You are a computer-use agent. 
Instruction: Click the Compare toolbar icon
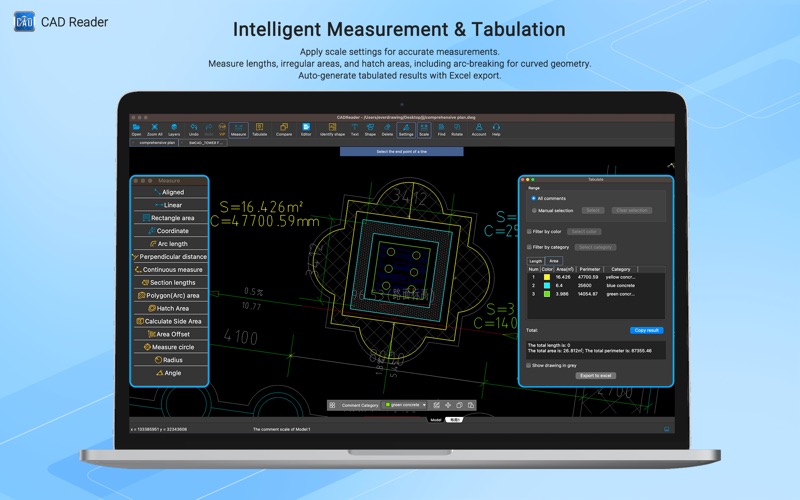coord(284,130)
